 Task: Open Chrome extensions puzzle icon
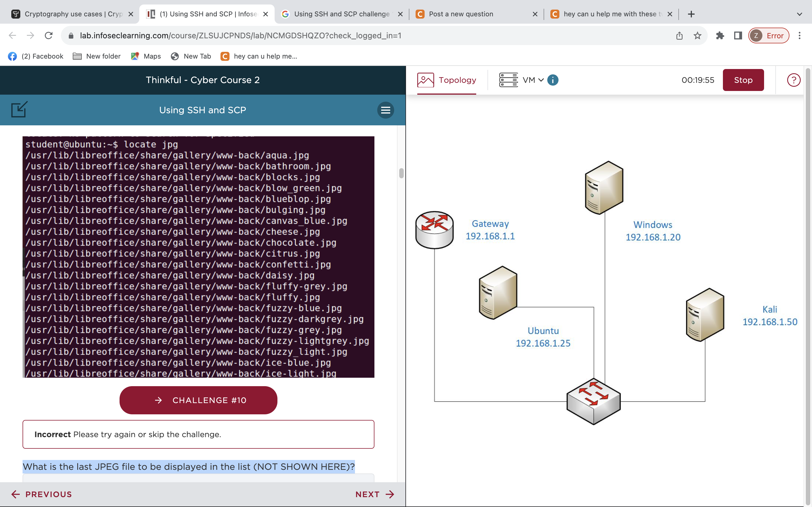(x=720, y=35)
